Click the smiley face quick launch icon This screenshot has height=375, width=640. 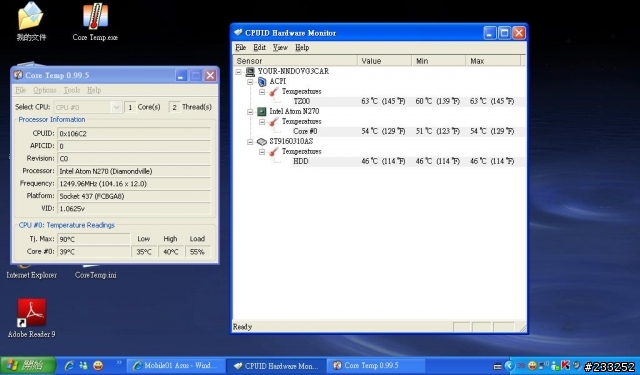pos(98,365)
